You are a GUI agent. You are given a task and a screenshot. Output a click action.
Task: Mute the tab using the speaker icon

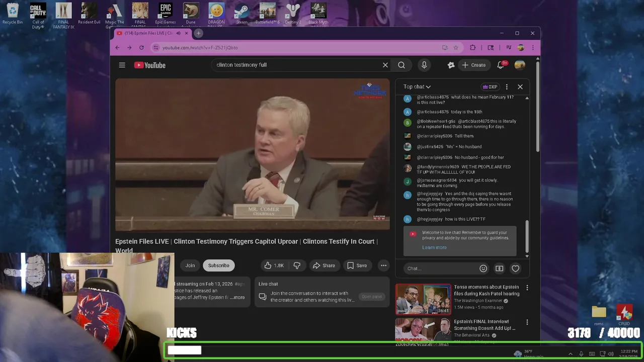coord(178,33)
